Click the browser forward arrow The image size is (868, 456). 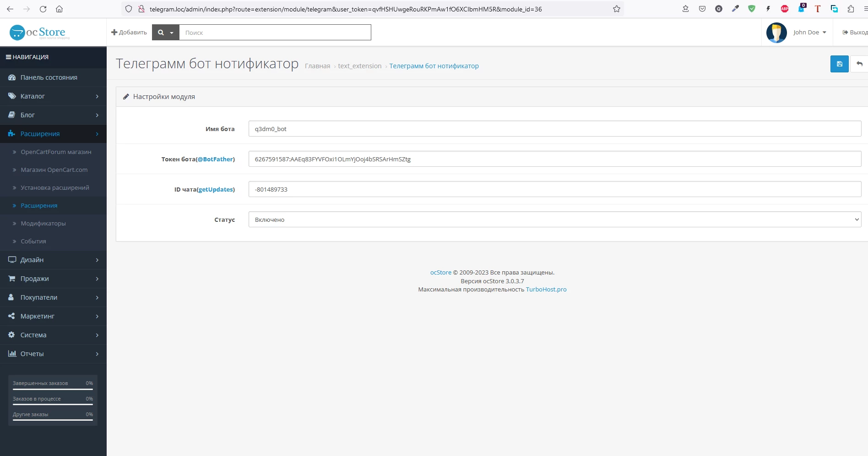[27, 9]
